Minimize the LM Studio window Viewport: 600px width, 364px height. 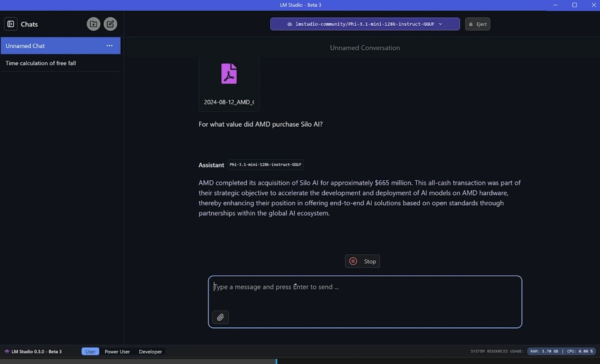coord(555,5)
